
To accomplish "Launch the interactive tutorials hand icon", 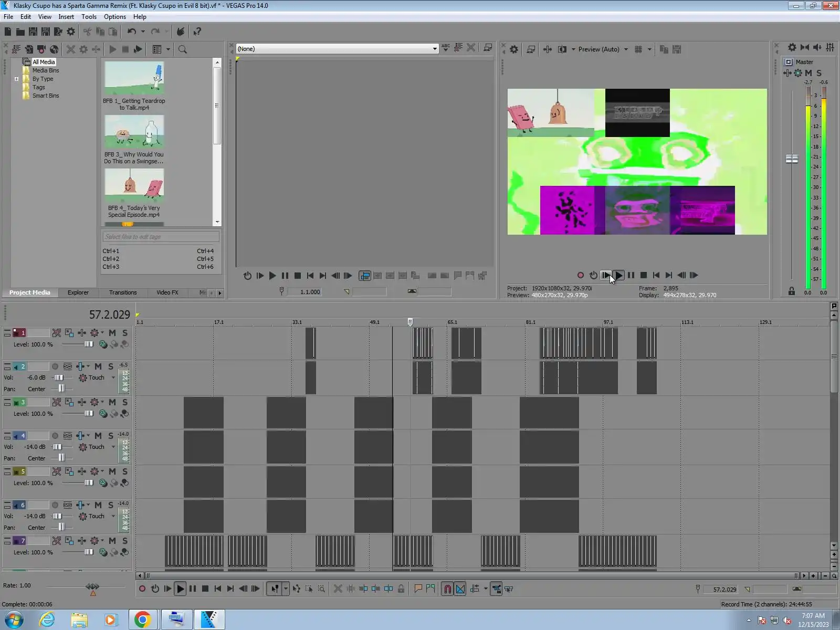I will [x=180, y=31].
